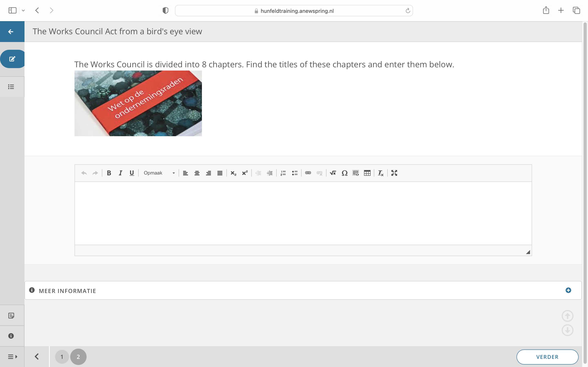Click the insert link icon
Viewport: 588px width, 367px height.
(308, 173)
